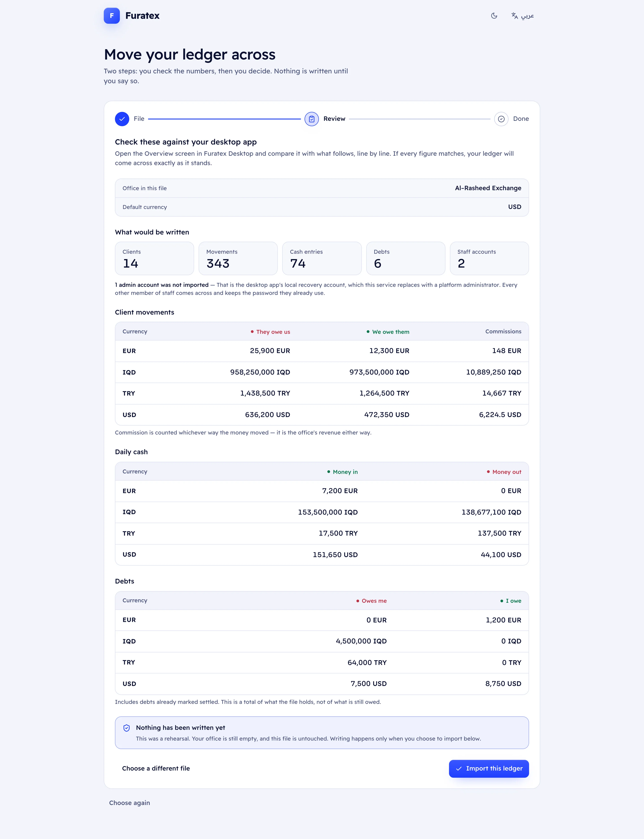Screen dimensions: 644x839
Task: Click the 151,650 USD cell
Action: pos(335,555)
